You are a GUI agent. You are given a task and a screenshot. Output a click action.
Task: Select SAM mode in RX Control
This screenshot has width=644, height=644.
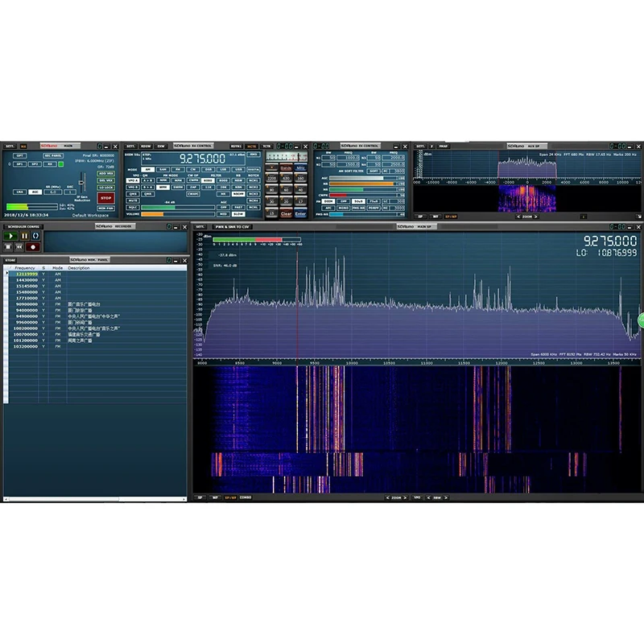[163, 169]
